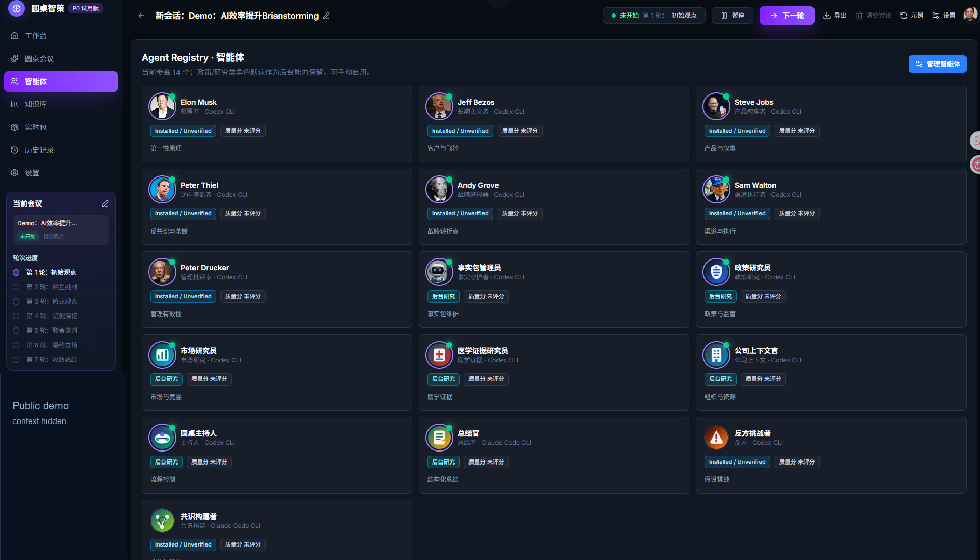
Task: Click the PO 试用版 badge
Action: point(86,8)
